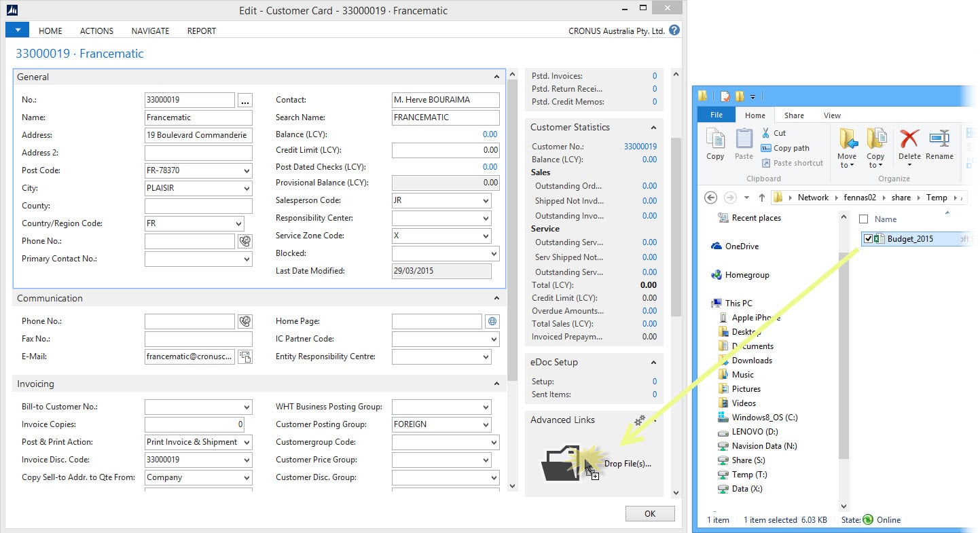This screenshot has width=980, height=533.
Task: Open the NAVIGATE ribbon tab
Action: pos(150,31)
